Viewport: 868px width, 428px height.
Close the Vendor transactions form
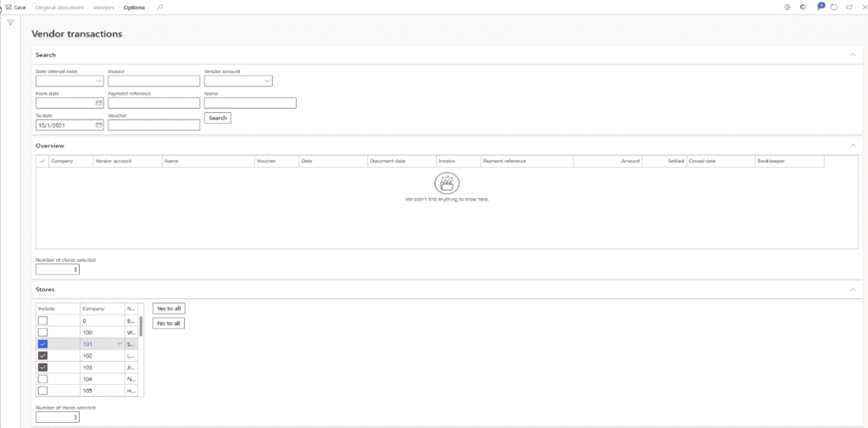[x=864, y=7]
